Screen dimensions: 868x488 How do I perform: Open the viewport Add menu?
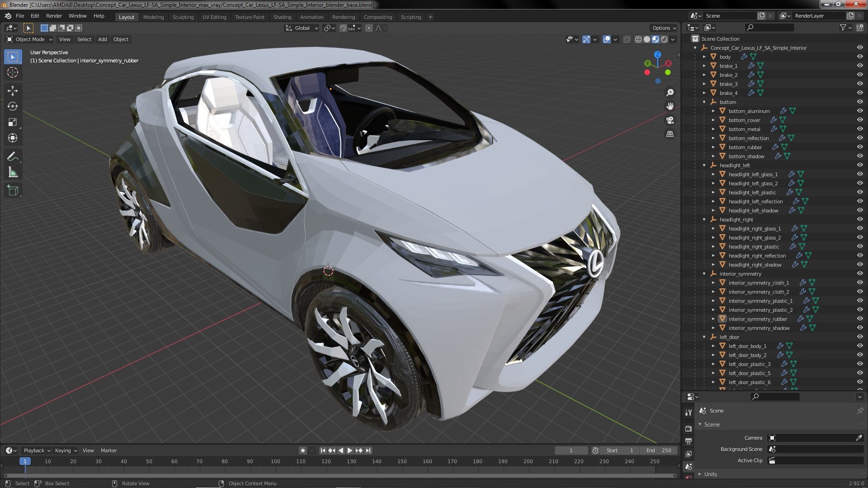pyautogui.click(x=103, y=39)
